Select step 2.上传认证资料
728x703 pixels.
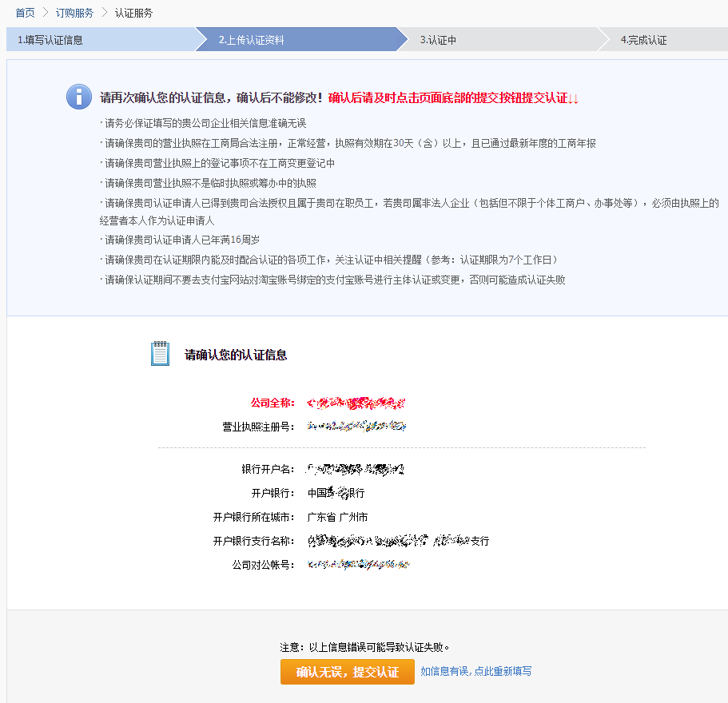[x=251, y=40]
